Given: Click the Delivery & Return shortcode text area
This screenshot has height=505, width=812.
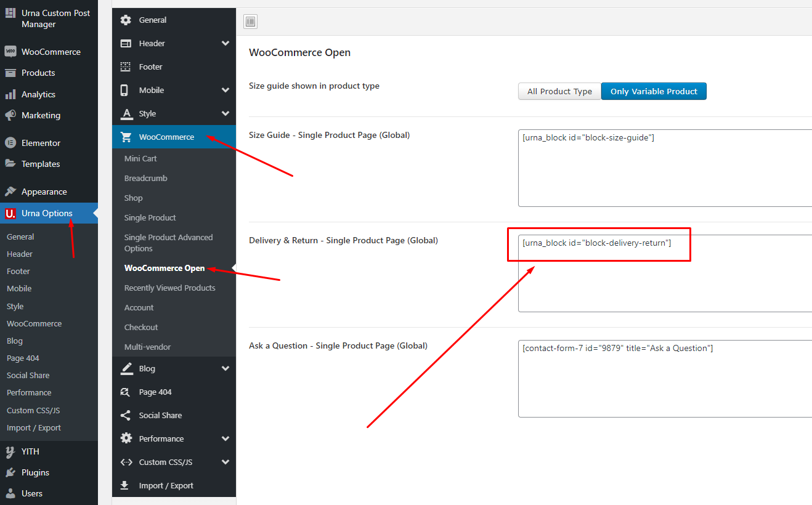Looking at the screenshot, I should [665, 273].
